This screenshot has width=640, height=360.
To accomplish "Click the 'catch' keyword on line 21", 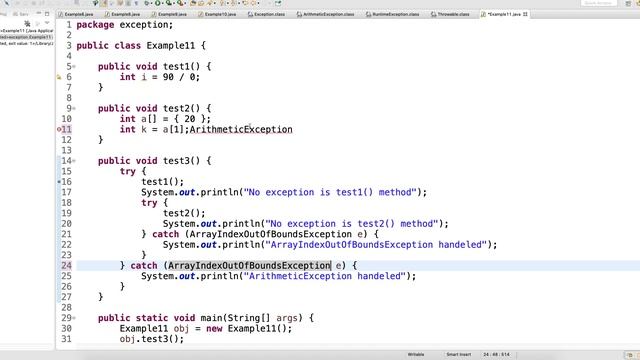I will [165, 234].
